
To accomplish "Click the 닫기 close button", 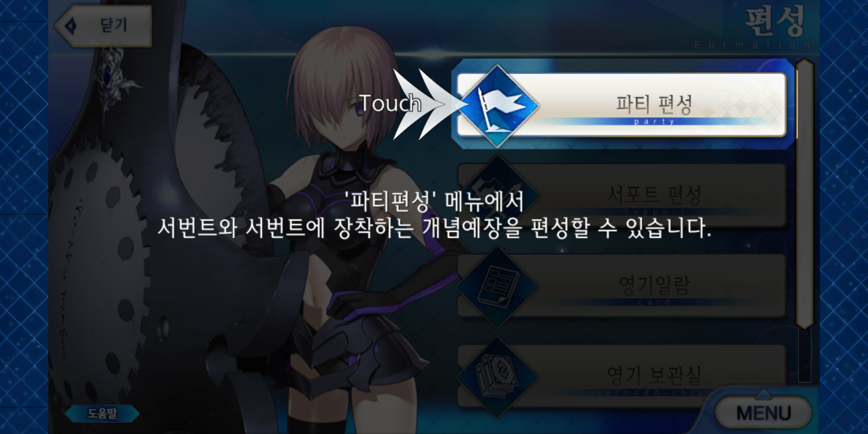I will 103,26.
